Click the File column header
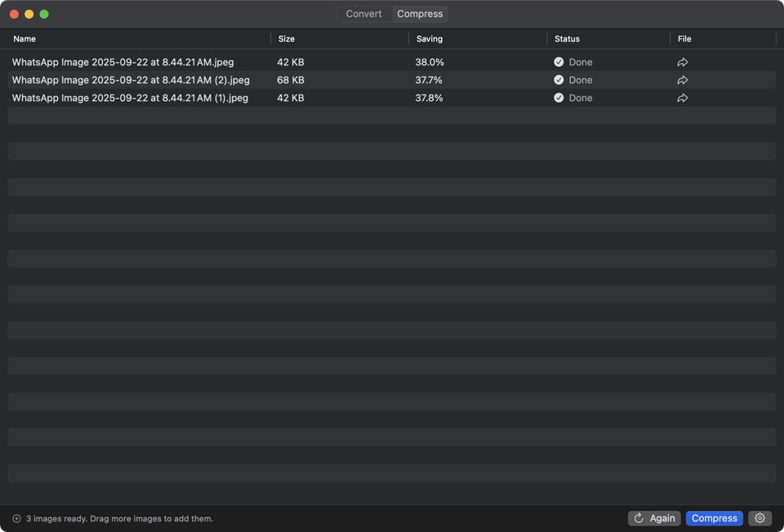 684,39
